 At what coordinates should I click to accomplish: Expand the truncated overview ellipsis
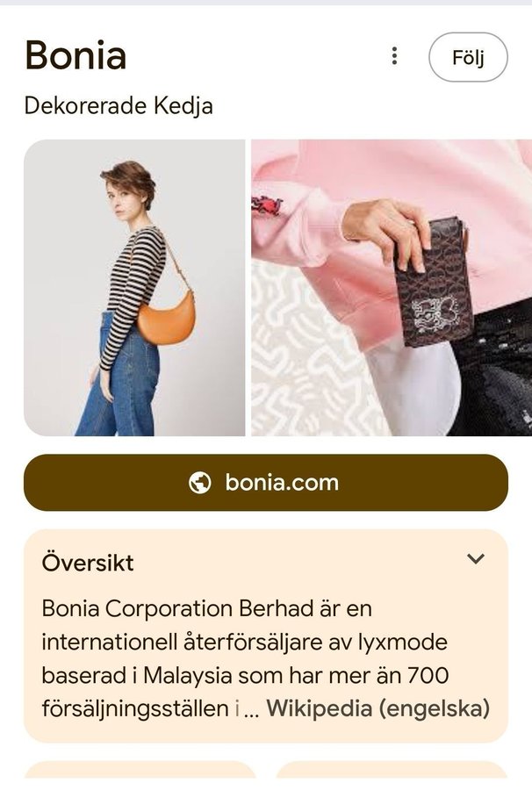[250, 709]
